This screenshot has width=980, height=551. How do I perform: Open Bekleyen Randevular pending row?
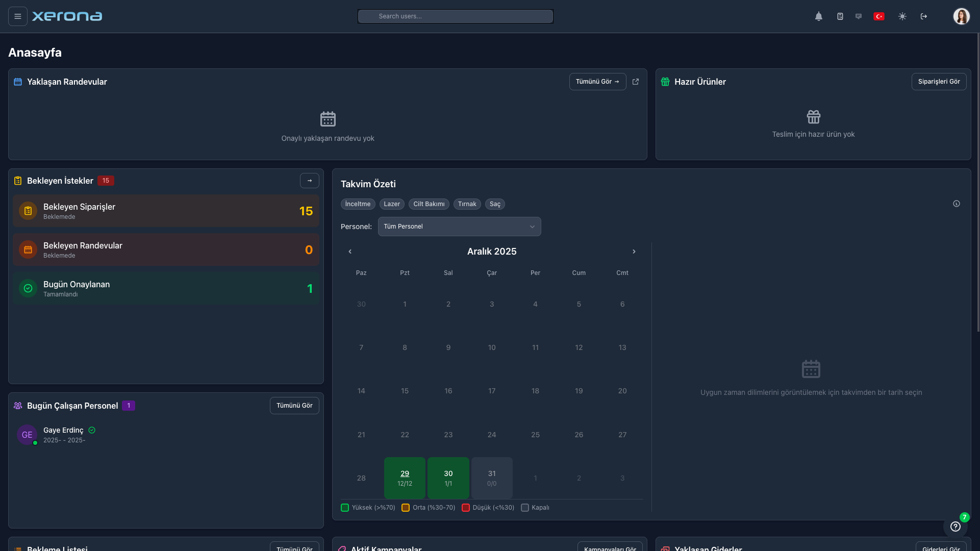[x=166, y=249]
